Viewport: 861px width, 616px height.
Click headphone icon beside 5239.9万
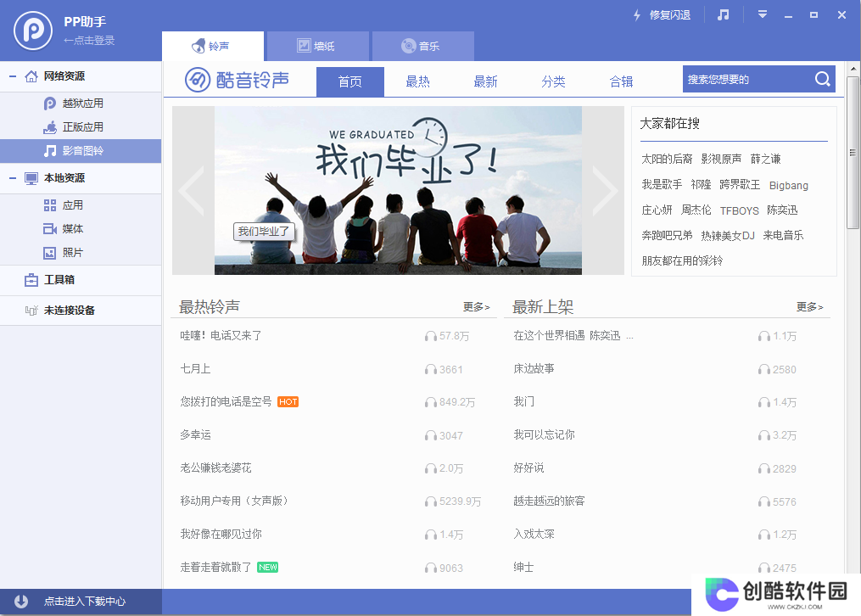pyautogui.click(x=431, y=501)
